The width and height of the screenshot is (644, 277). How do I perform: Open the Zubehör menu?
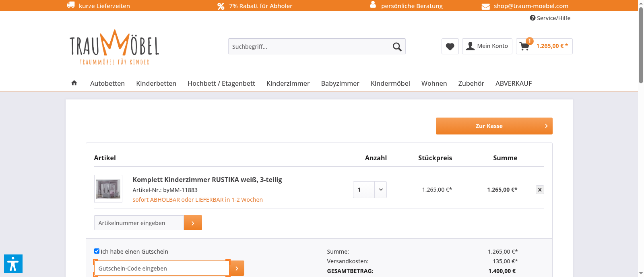(471, 83)
